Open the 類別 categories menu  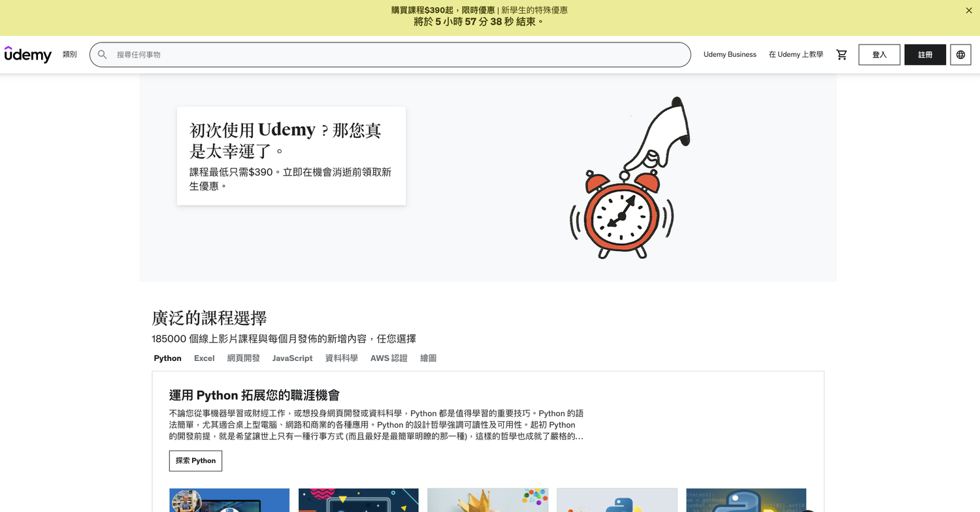70,54
